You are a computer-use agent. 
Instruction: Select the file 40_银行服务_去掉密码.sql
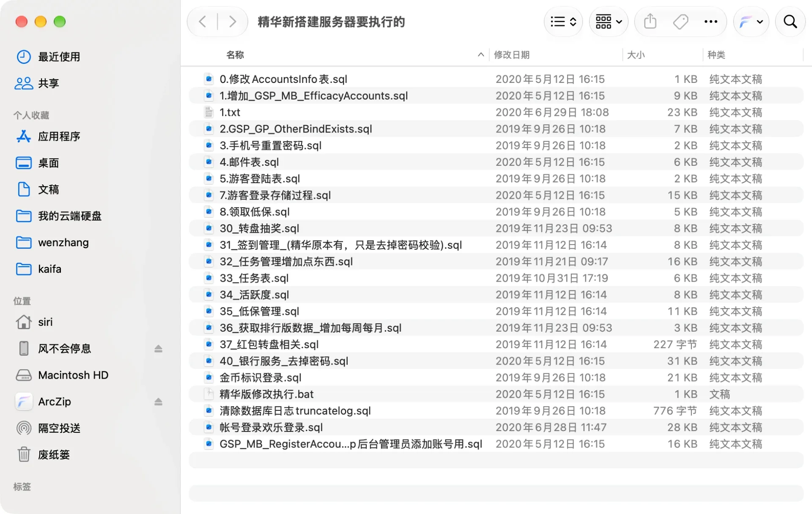tap(496, 361)
